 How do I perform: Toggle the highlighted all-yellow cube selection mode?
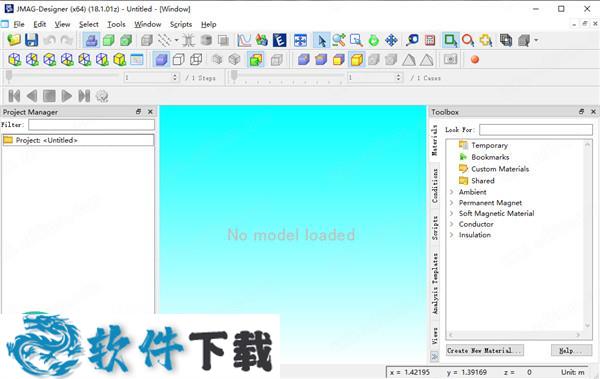pyautogui.click(x=357, y=60)
